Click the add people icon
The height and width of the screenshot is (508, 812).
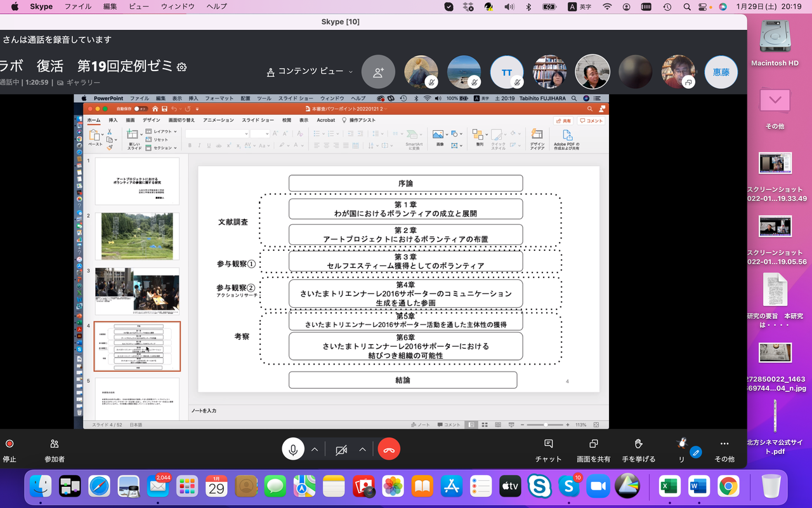(379, 72)
